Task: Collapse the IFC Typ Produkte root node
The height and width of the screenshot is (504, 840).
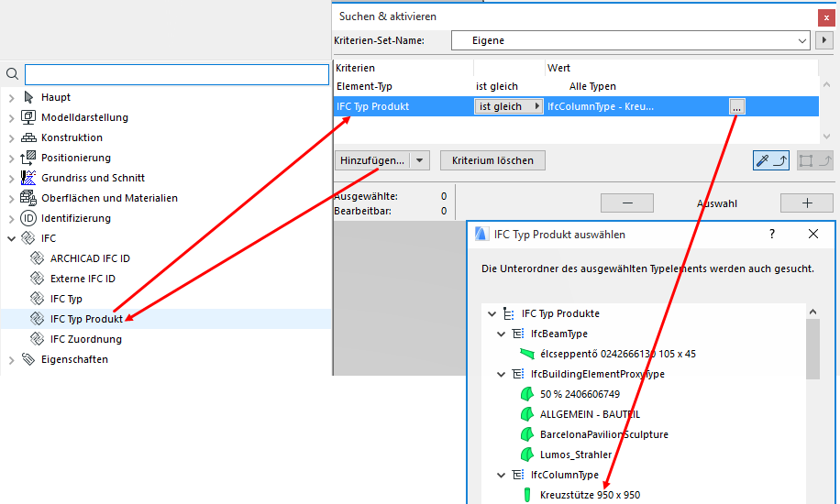Action: click(x=492, y=314)
